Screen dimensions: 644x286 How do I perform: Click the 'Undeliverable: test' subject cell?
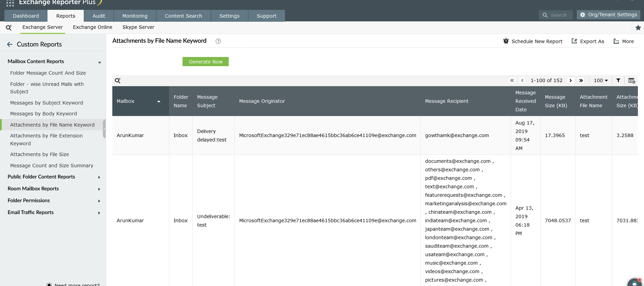213,221
